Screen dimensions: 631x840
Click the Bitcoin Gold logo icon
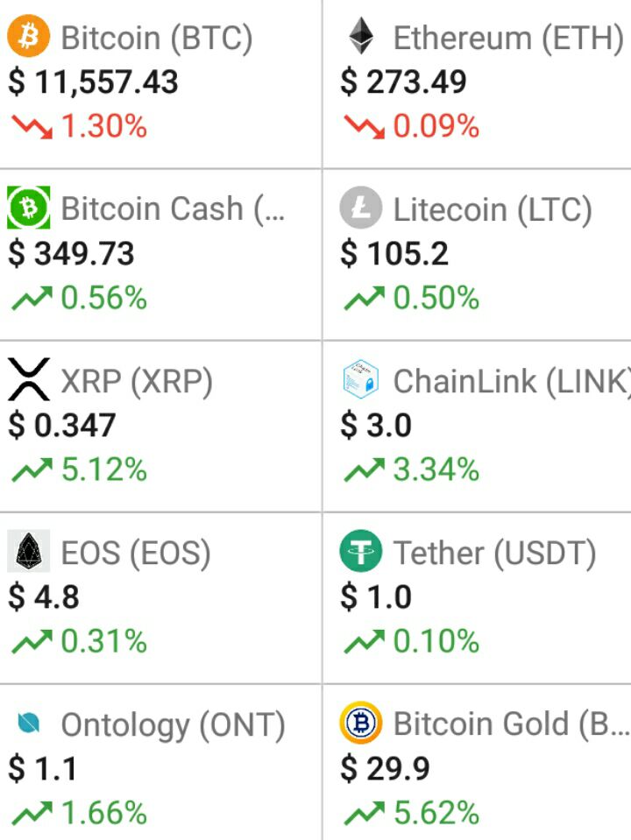point(361,724)
